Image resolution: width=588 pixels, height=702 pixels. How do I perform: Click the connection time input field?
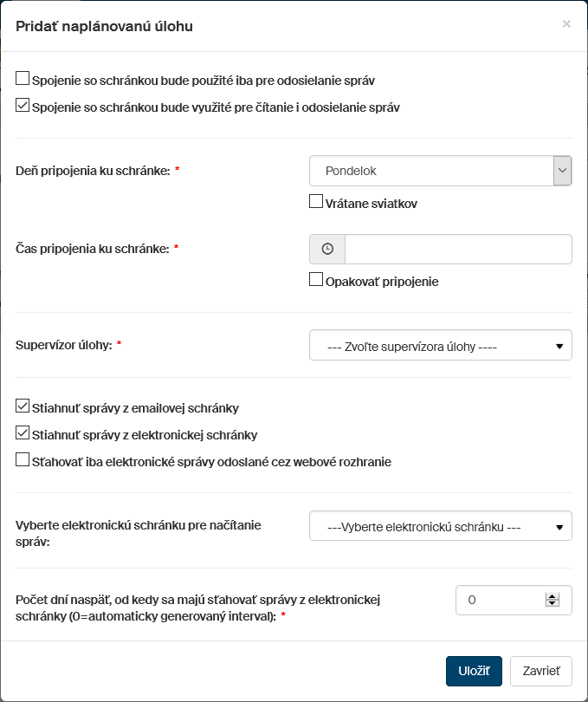coord(458,249)
